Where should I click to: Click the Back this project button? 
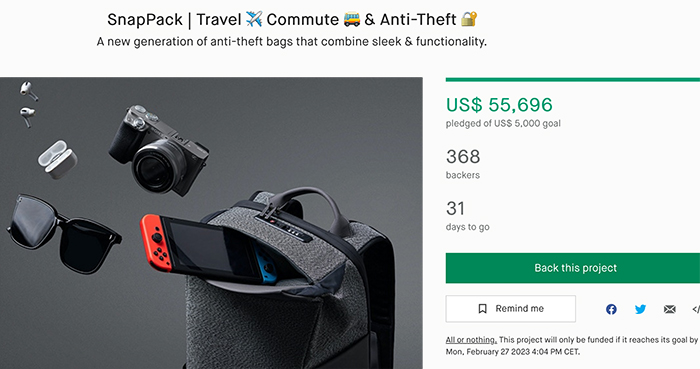point(573,268)
